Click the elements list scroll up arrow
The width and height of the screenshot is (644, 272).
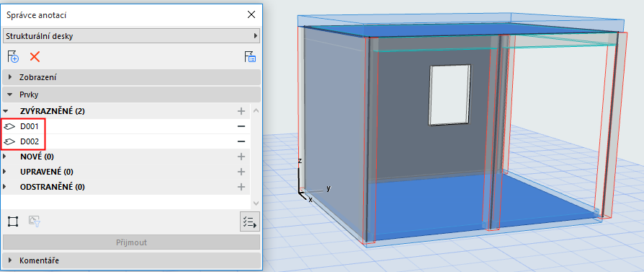coord(256,110)
